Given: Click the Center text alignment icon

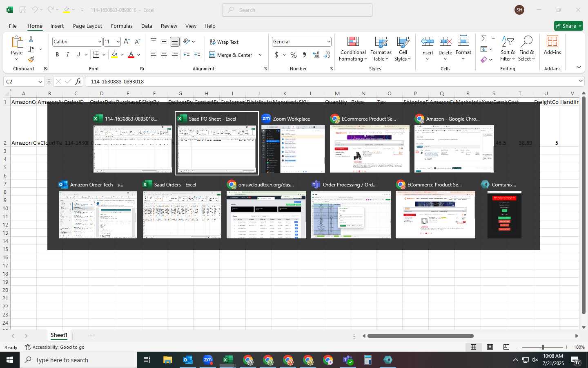Looking at the screenshot, I should point(164,55).
